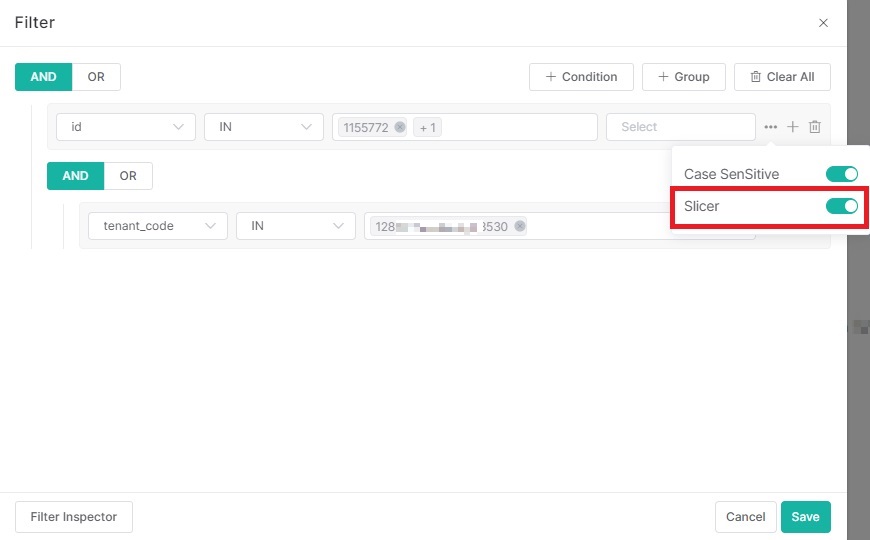Disable the Slicer switch
Screen dimensions: 870x540
tap(842, 206)
